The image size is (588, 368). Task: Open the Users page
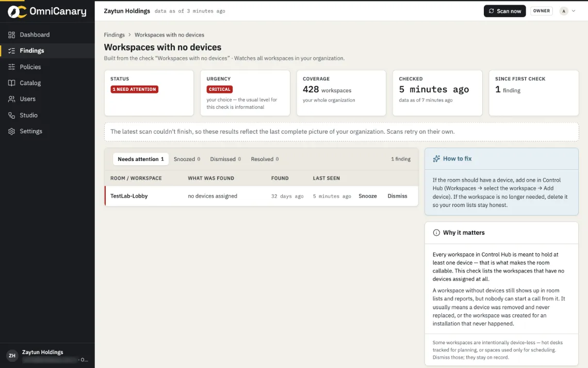point(47,99)
